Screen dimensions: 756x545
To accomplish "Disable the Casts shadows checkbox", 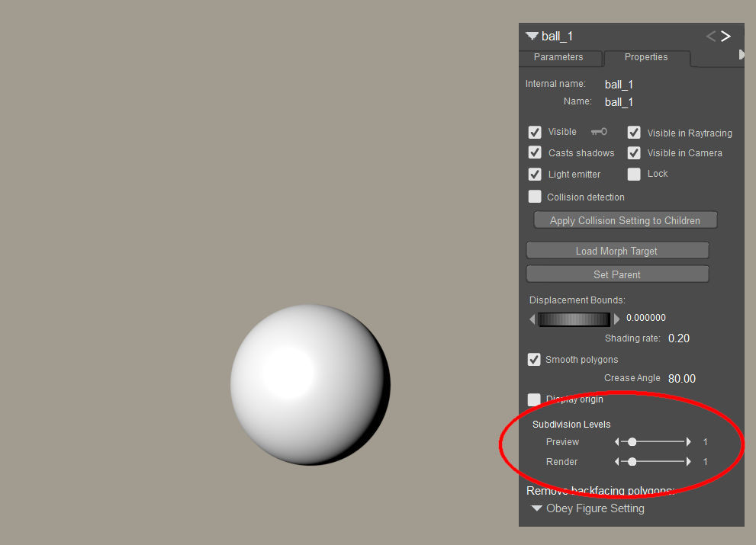I will (535, 152).
